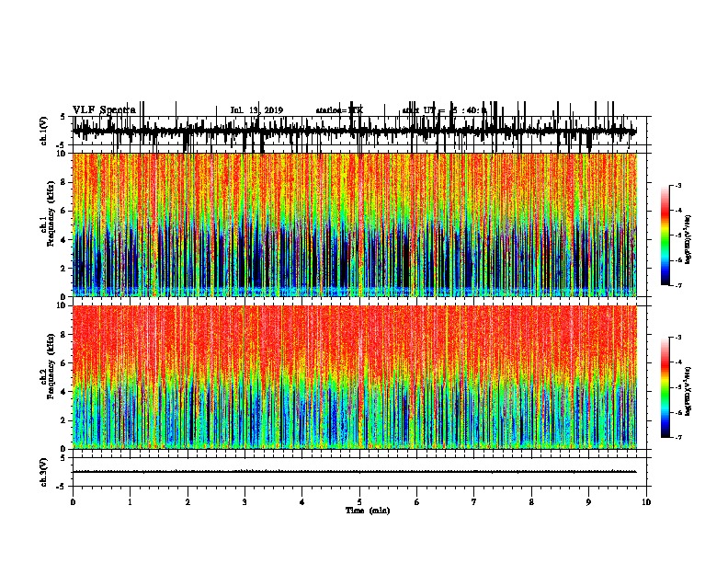Click the "-7" value on ch.2 colorbar

677,438
